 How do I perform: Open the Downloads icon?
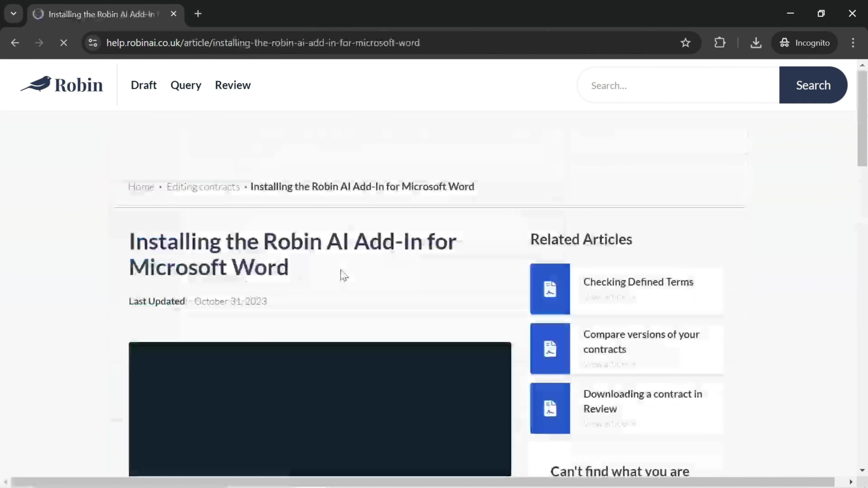(x=756, y=43)
